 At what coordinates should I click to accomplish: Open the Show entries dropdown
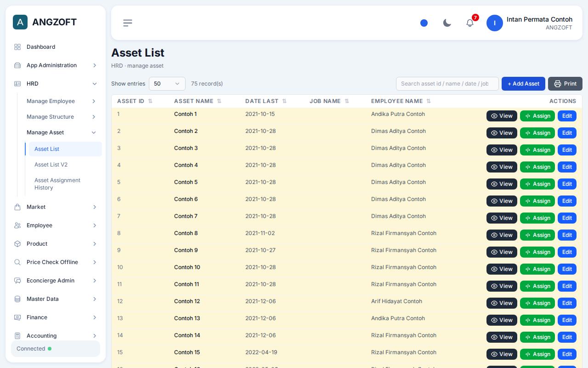click(x=167, y=84)
